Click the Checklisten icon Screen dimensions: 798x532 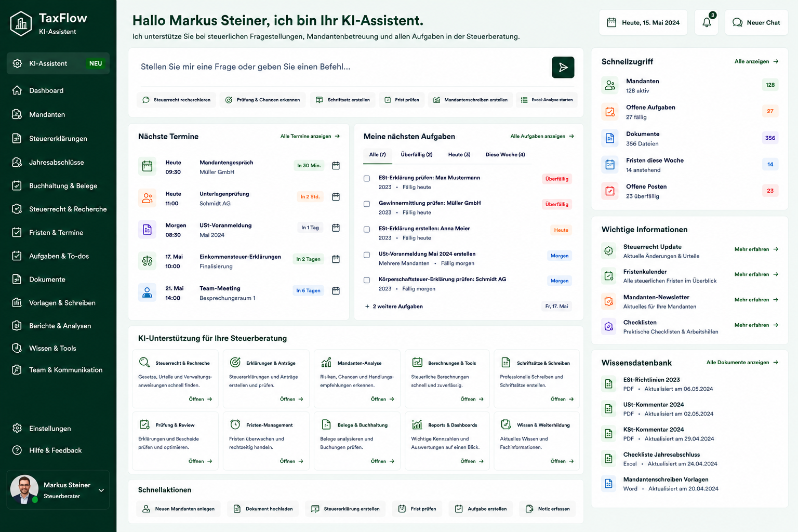coord(608,326)
